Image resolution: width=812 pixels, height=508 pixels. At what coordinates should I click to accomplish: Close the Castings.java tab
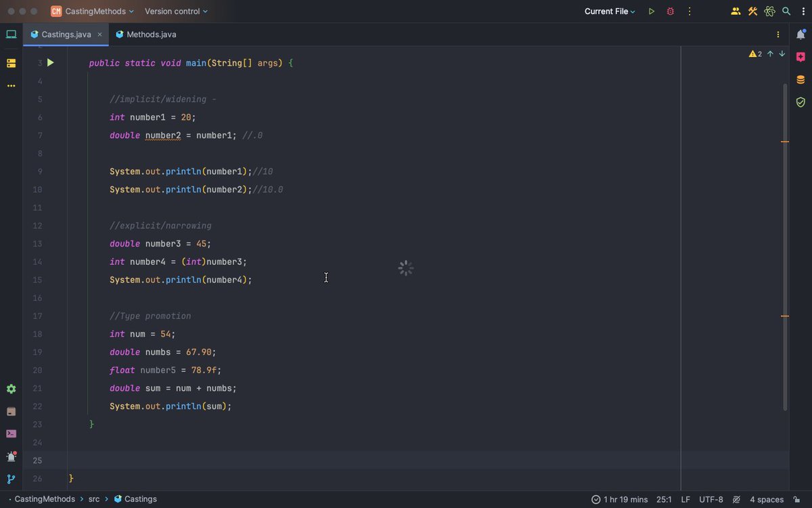99,34
